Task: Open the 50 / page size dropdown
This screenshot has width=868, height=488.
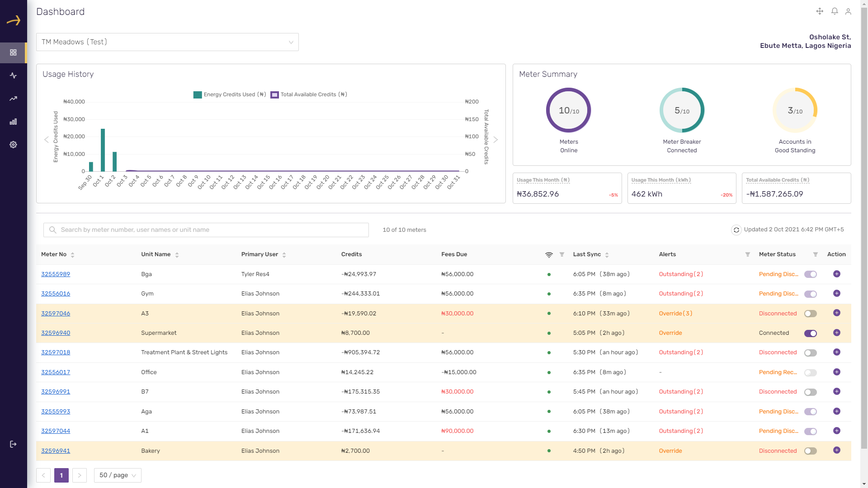Action: [118, 475]
